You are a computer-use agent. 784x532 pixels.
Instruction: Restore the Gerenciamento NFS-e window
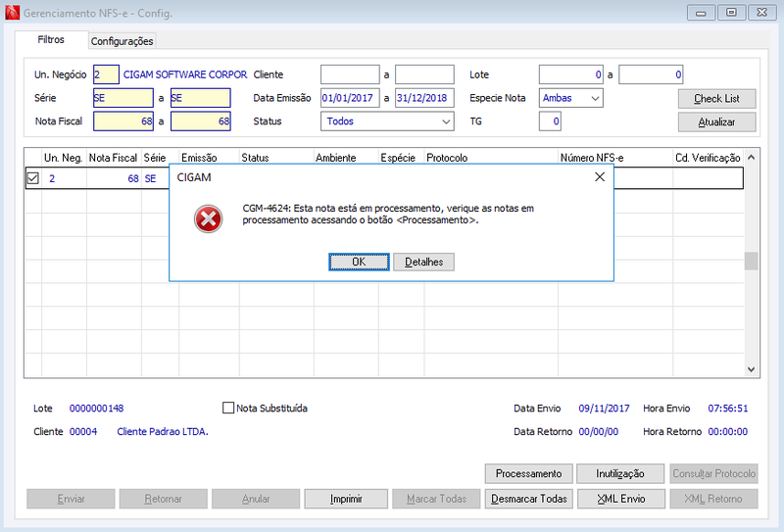pyautogui.click(x=731, y=13)
